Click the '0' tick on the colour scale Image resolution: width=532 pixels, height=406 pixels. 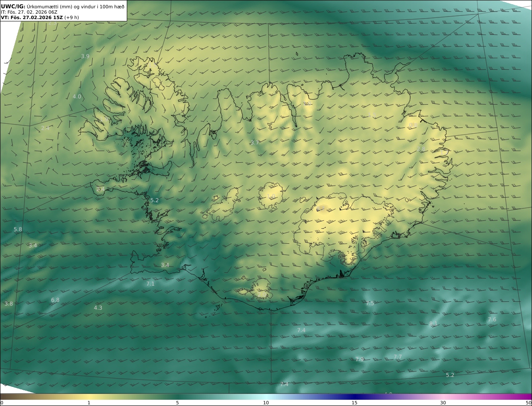pyautogui.click(x=2, y=403)
